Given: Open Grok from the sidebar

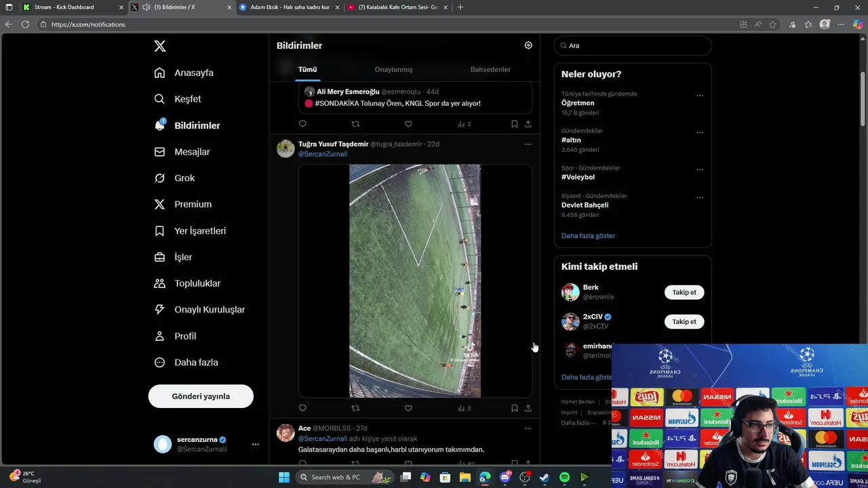Looking at the screenshot, I should coord(174,178).
